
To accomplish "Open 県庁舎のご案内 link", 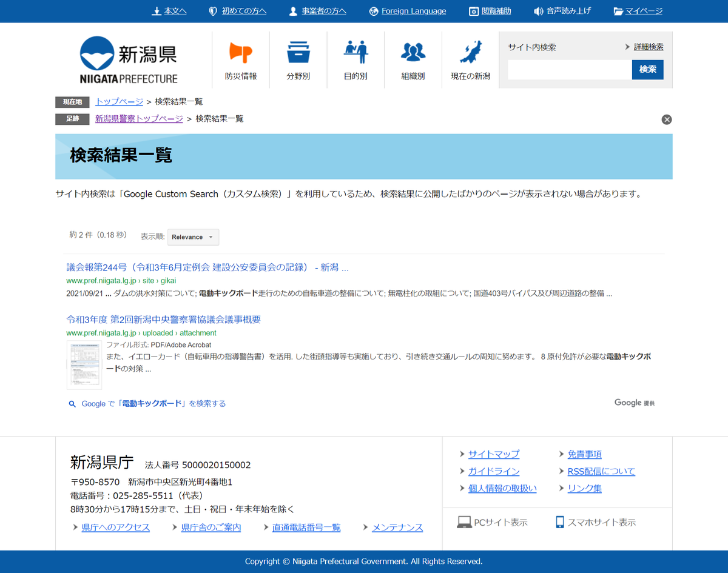I will coord(211,528).
